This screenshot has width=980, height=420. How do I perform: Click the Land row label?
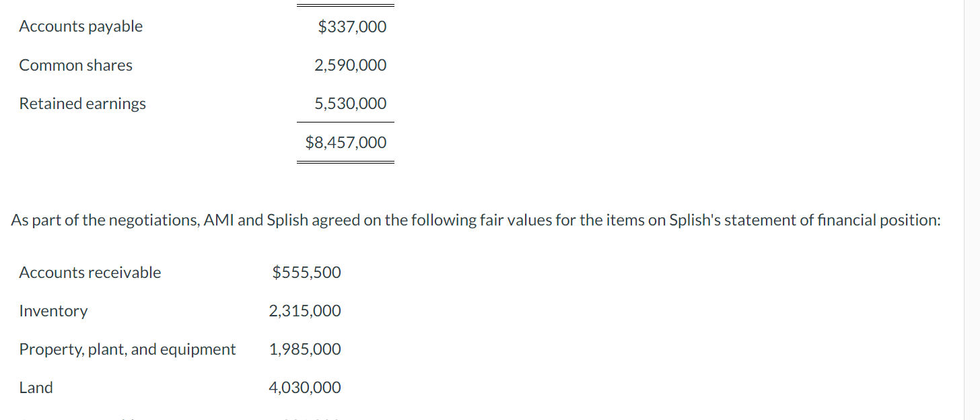pyautogui.click(x=36, y=388)
